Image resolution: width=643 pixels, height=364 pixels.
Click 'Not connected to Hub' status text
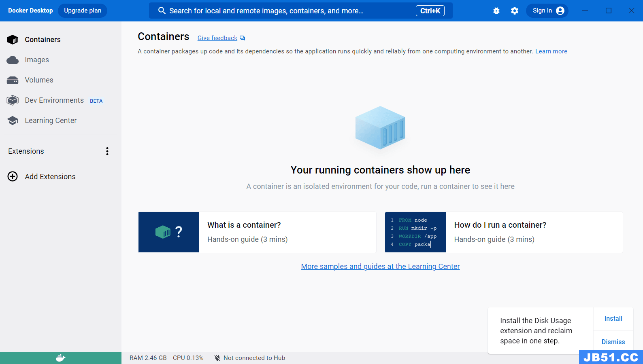254,358
